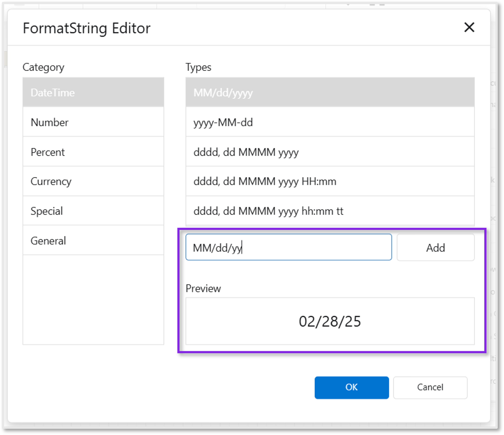Click the custom format string input field
Viewport: 504px width, 435px height.
tap(289, 247)
